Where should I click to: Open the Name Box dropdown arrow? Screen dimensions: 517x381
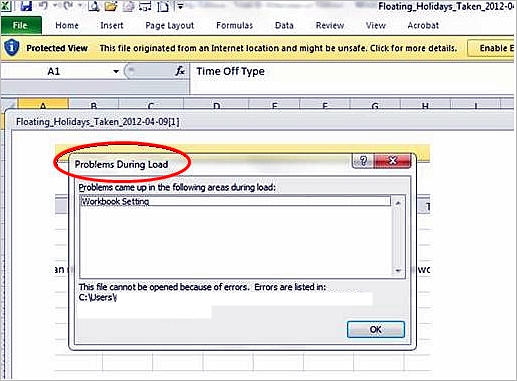(116, 71)
